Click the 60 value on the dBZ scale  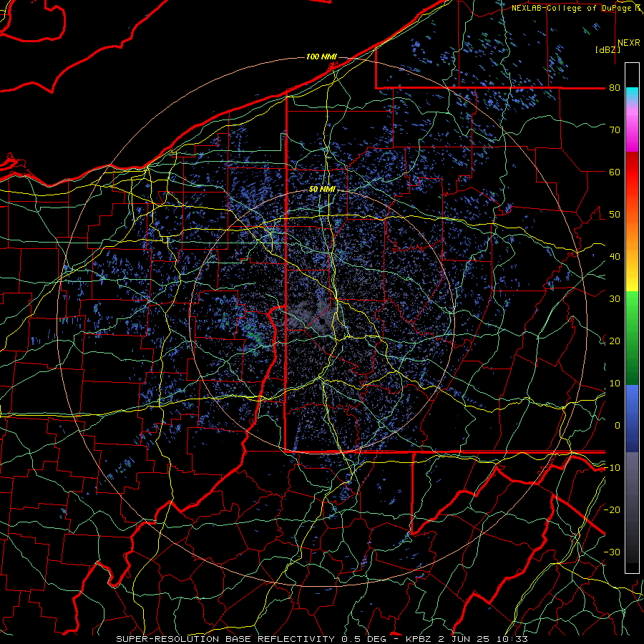(x=615, y=172)
